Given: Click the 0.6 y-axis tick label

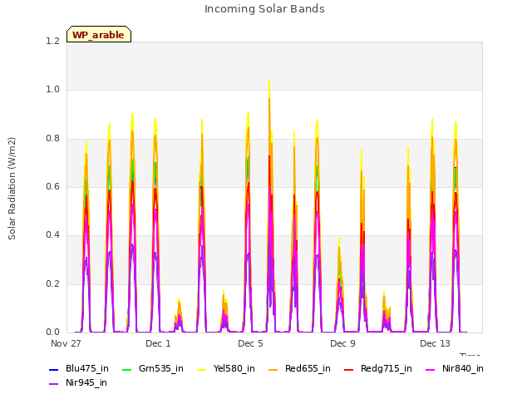Looking at the screenshot, I should 52,186.
